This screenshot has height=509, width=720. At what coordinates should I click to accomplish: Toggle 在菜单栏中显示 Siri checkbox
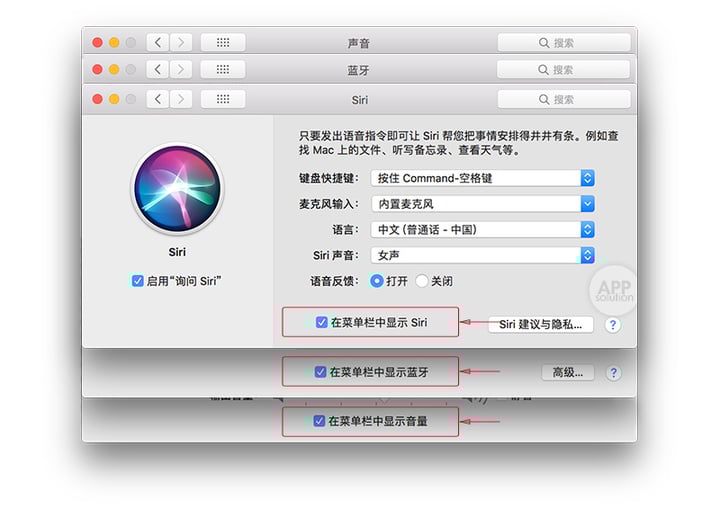321,322
